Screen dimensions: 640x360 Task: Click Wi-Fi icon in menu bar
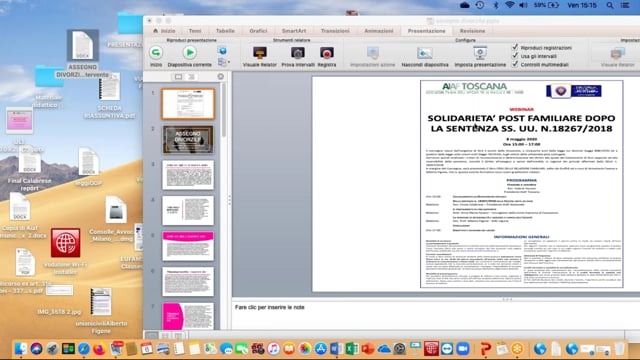point(509,5)
